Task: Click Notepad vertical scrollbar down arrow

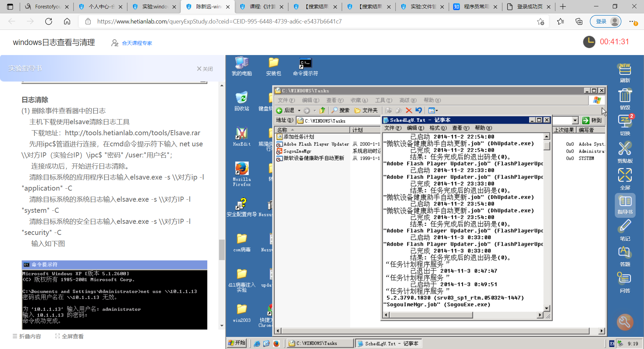Action: point(547,308)
